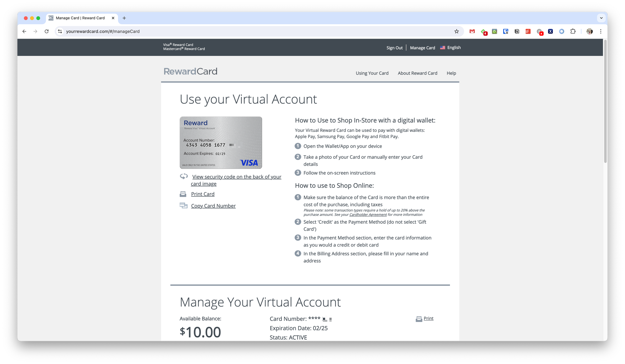Click the Sign Out link
The height and width of the screenshot is (364, 625).
point(394,48)
